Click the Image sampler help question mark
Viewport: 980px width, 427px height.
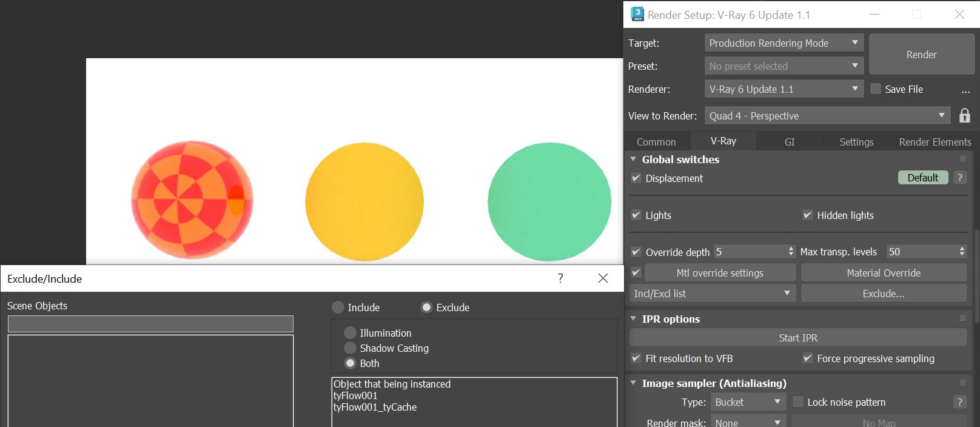coord(959,402)
